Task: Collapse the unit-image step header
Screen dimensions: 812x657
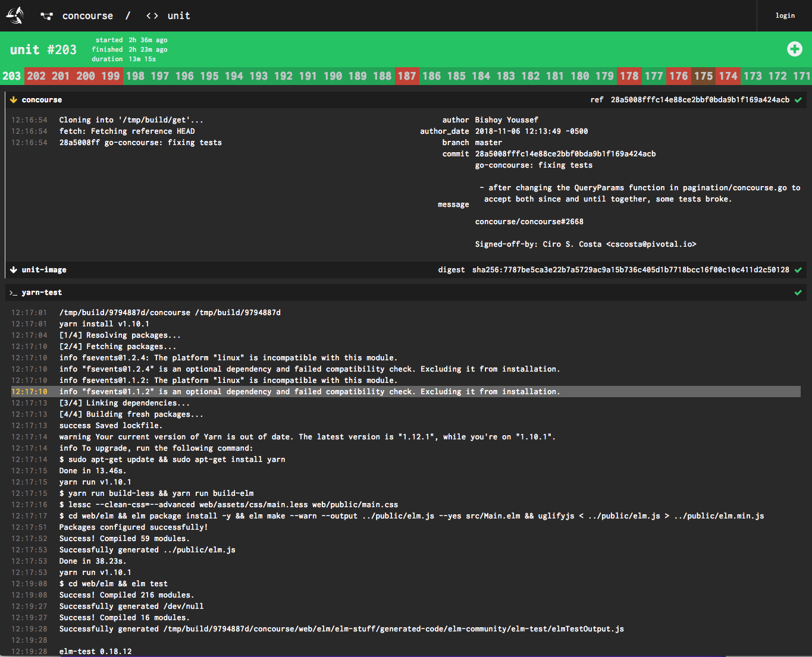Action: tap(44, 269)
